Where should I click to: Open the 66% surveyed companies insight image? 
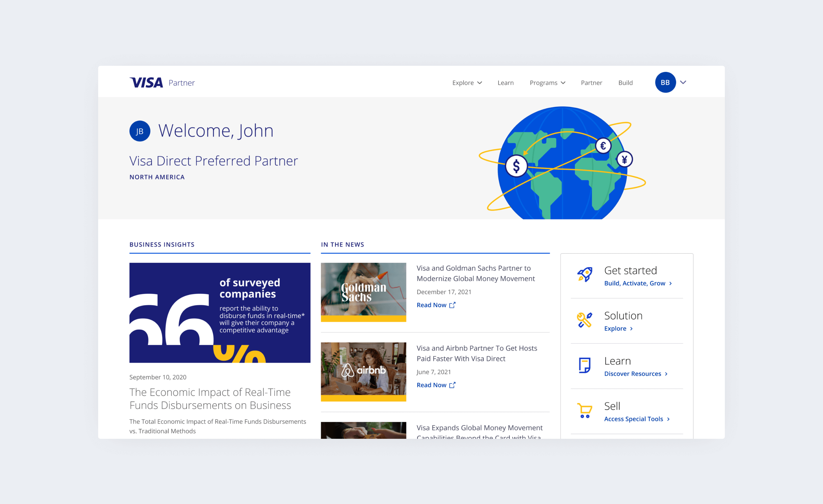coord(220,313)
